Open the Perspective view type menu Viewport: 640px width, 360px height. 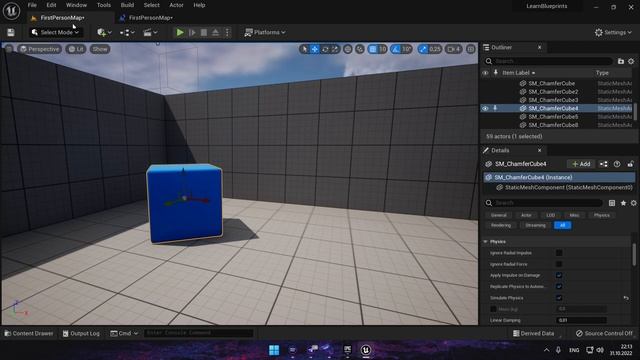[40, 49]
